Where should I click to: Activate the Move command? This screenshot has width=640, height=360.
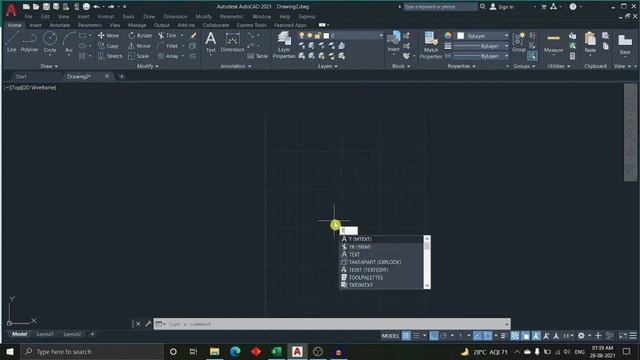[x=109, y=36]
